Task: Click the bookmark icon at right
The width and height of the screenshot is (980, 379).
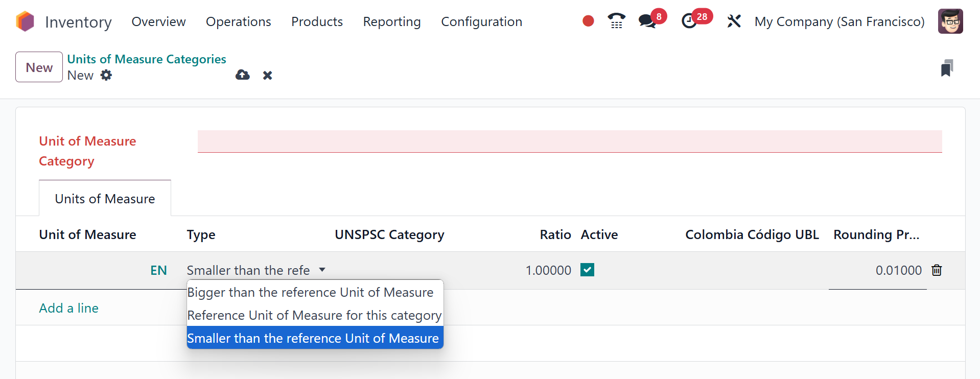Action: [947, 68]
